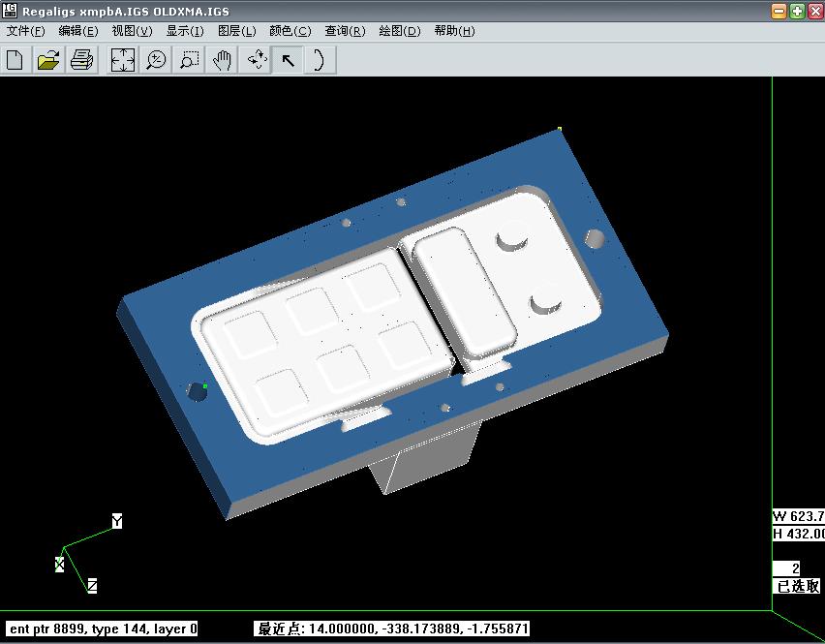This screenshot has width=825, height=644.
Task: Open the 视图(V) menu
Action: [x=132, y=31]
